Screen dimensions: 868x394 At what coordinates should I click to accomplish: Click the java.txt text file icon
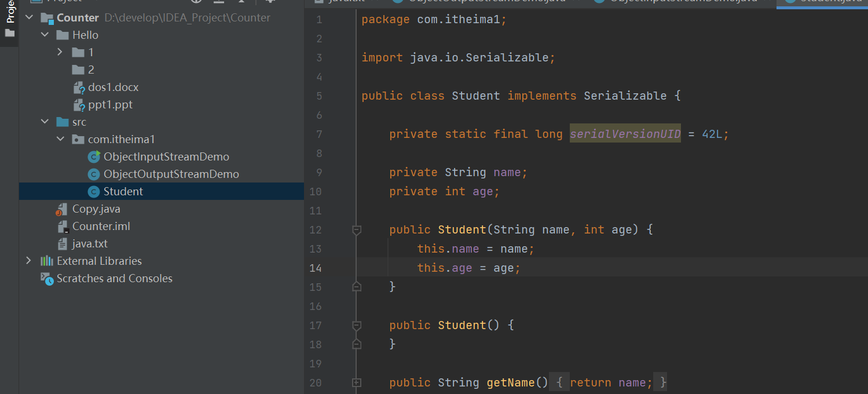pyautogui.click(x=63, y=244)
